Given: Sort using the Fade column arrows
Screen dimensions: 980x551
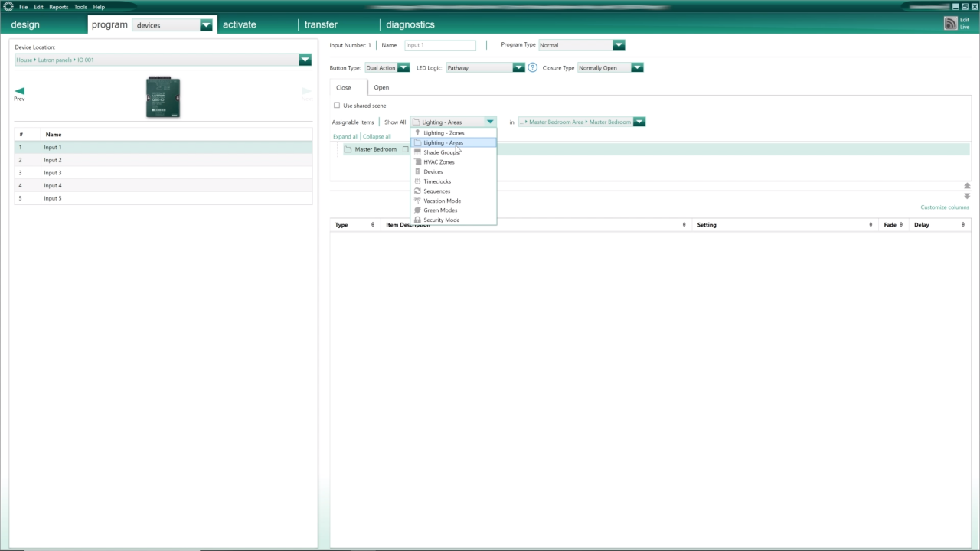Looking at the screenshot, I should (x=901, y=225).
